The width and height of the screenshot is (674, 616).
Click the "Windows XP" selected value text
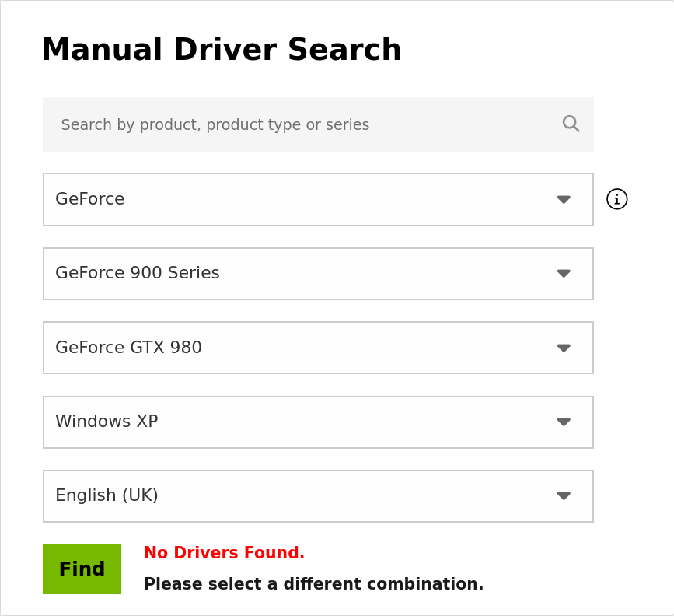coord(107,422)
